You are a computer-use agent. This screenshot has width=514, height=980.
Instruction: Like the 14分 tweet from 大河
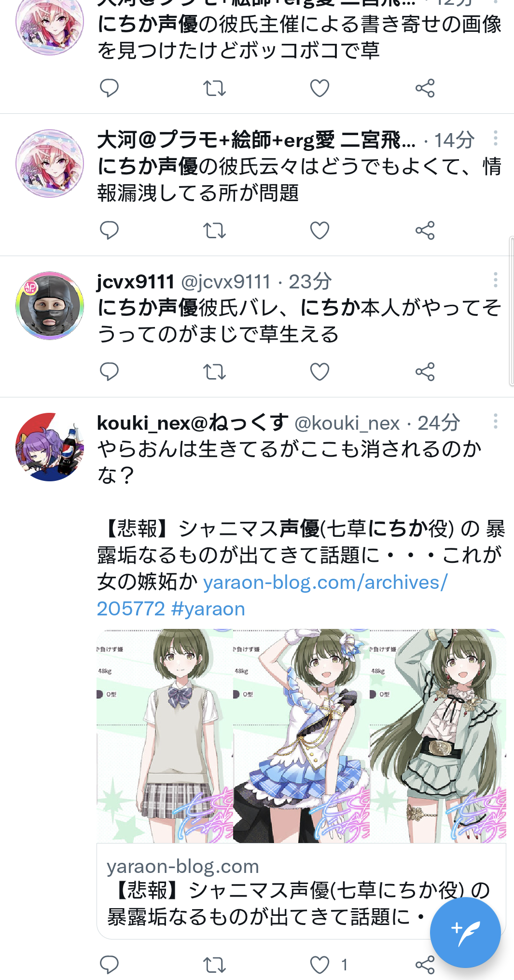[x=320, y=231]
